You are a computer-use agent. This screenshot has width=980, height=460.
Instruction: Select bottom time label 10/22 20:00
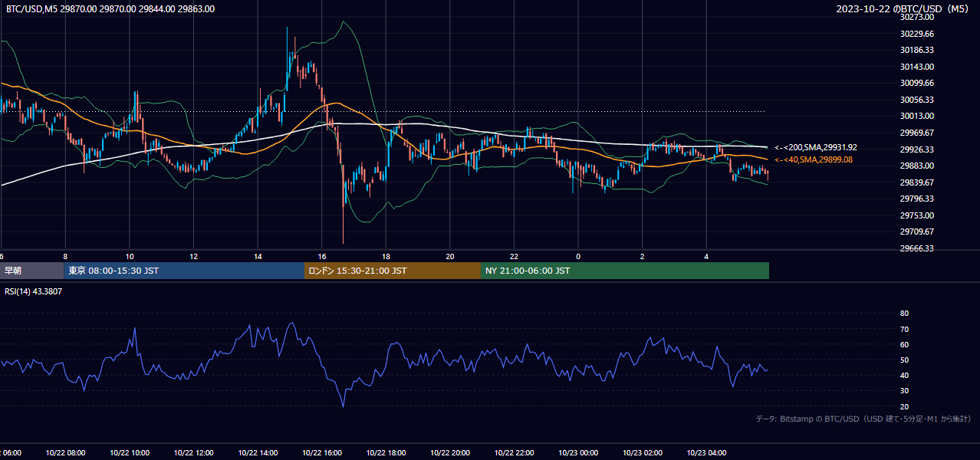pos(449,452)
